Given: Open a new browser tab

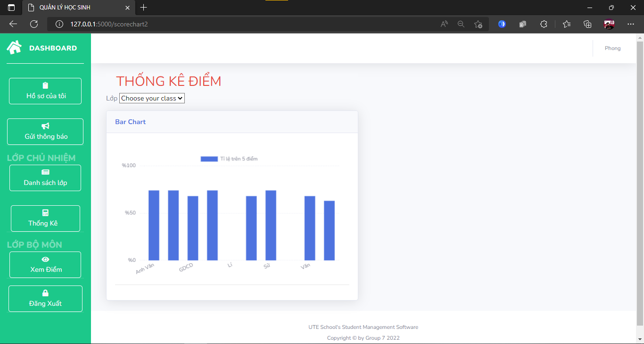Looking at the screenshot, I should (143, 8).
